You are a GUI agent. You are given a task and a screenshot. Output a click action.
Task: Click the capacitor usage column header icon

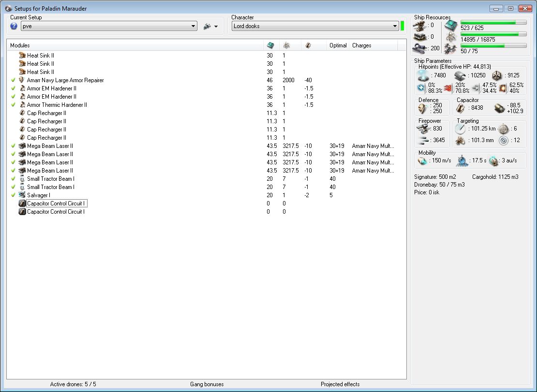pos(308,45)
